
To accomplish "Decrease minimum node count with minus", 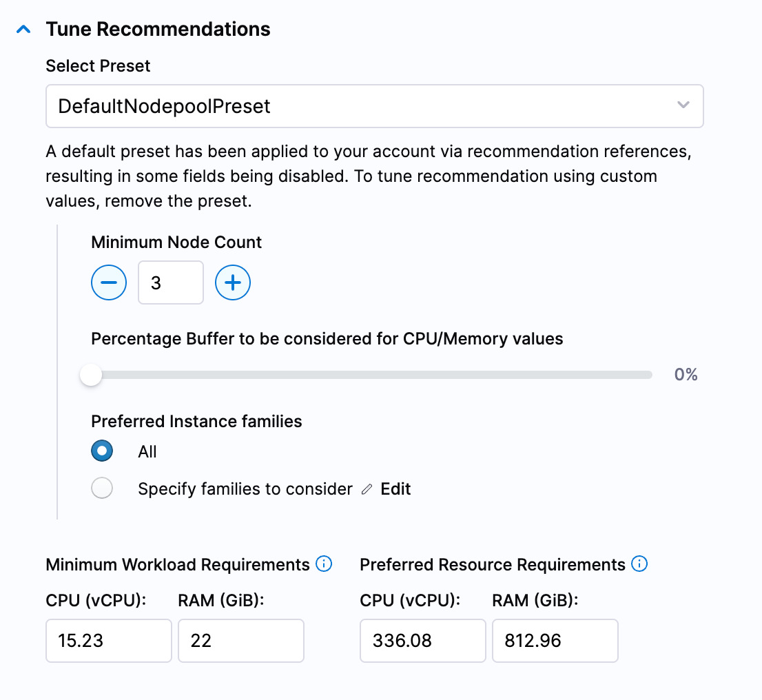I will [109, 282].
